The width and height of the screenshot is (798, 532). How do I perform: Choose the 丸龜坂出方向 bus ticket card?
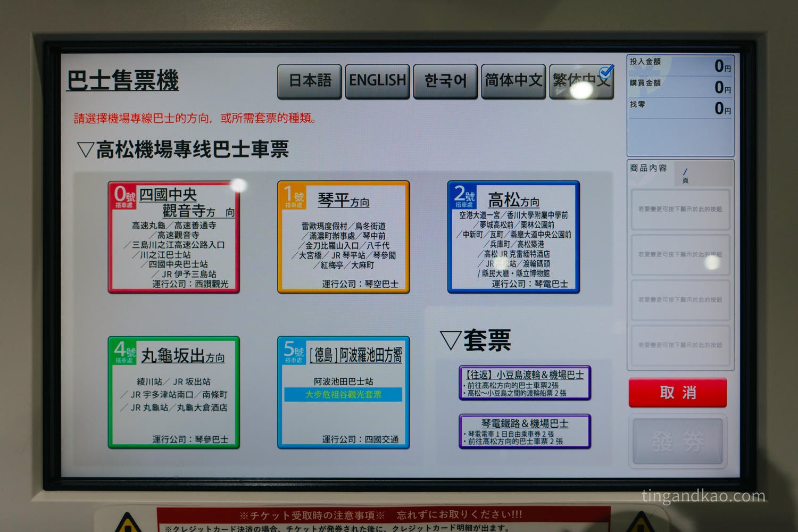[x=174, y=393]
